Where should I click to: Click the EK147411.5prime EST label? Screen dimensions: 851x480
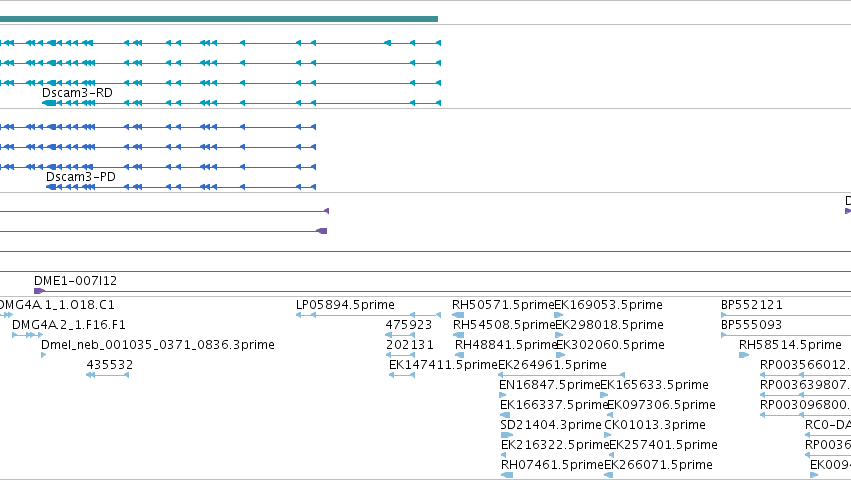[x=443, y=365]
